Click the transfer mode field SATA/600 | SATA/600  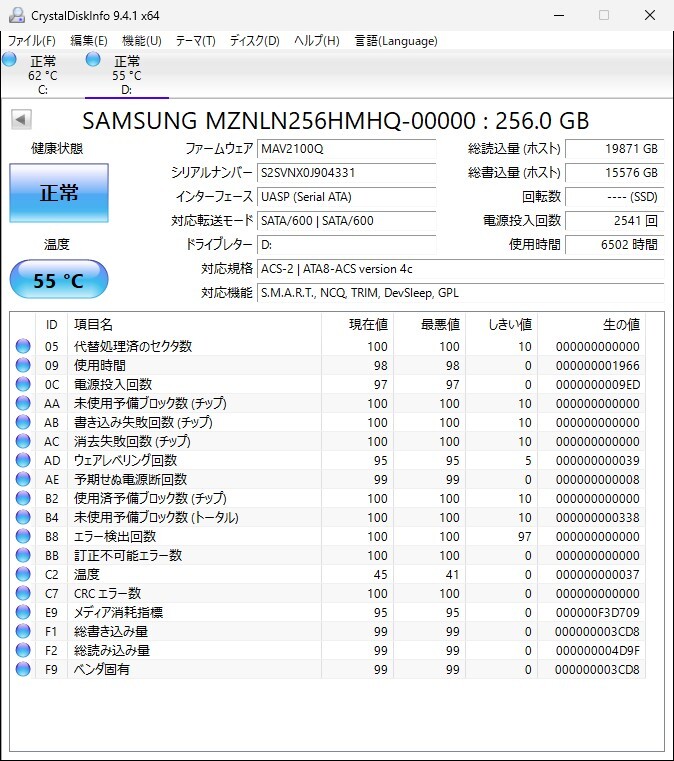pyautogui.click(x=346, y=221)
